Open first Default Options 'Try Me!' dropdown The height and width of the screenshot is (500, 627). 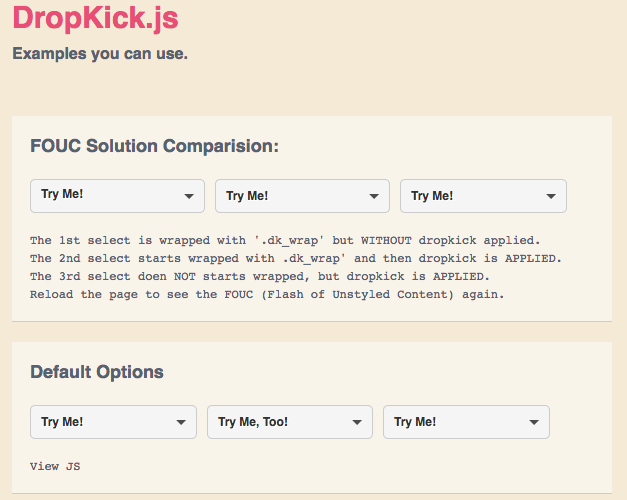click(x=113, y=422)
